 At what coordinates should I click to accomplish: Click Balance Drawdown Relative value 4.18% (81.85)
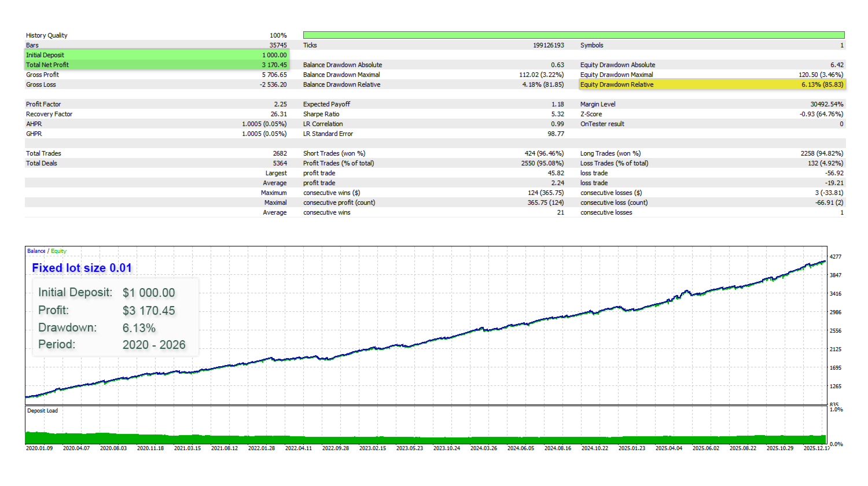(x=543, y=84)
